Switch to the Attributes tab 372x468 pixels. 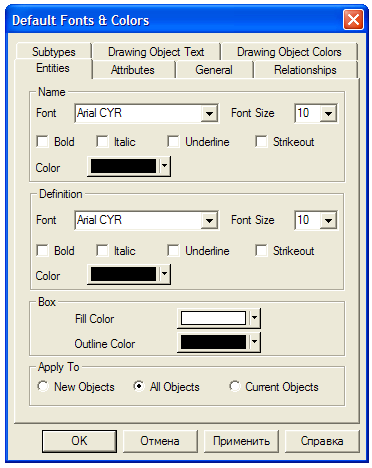133,70
